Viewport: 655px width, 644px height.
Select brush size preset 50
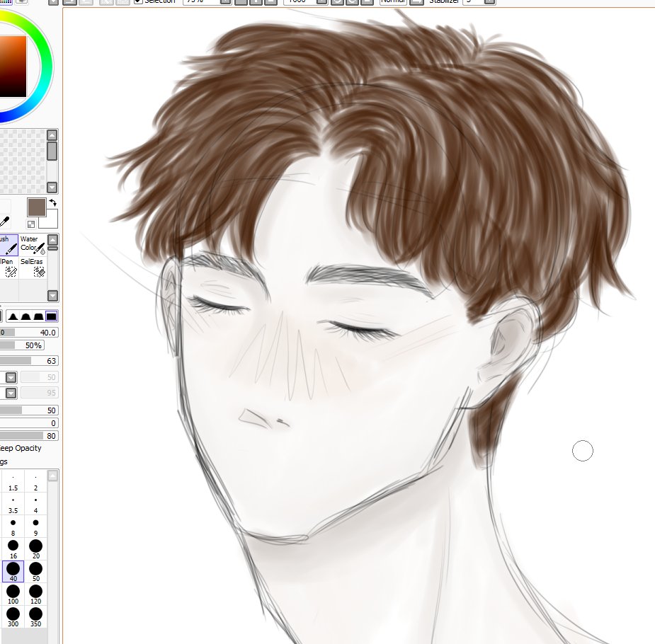(35, 572)
